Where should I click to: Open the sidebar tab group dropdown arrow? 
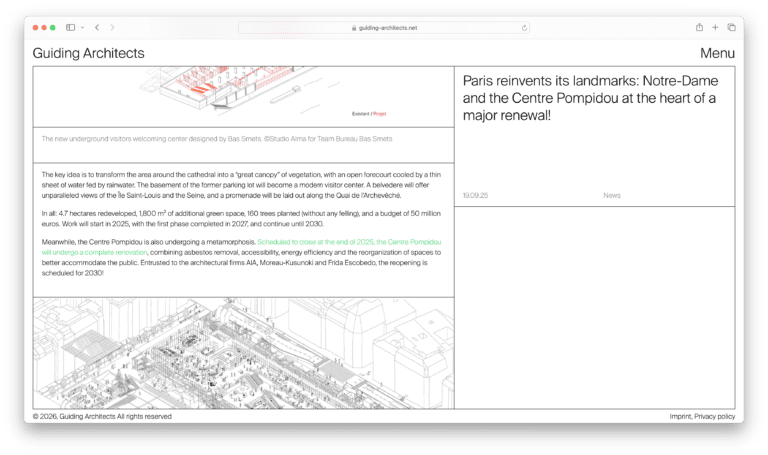click(82, 27)
